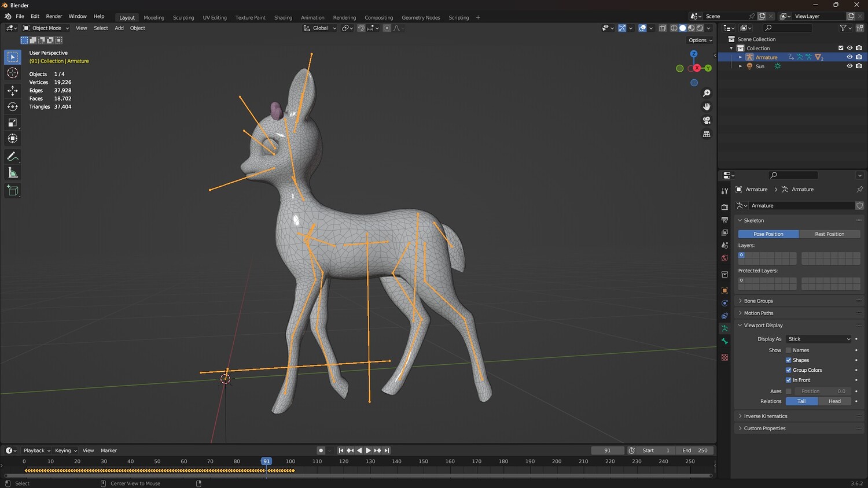Open the Tool properties tab
This screenshot has height=488, width=868.
pyautogui.click(x=724, y=191)
